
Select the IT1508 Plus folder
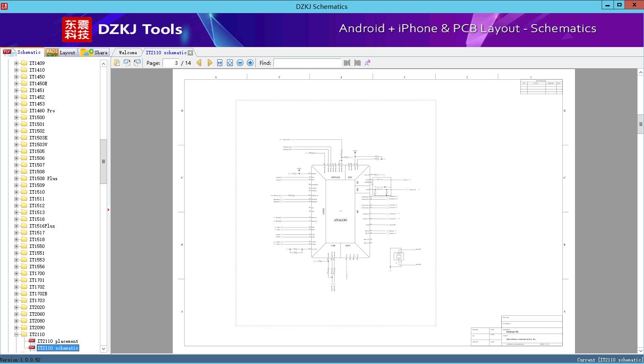click(x=44, y=178)
